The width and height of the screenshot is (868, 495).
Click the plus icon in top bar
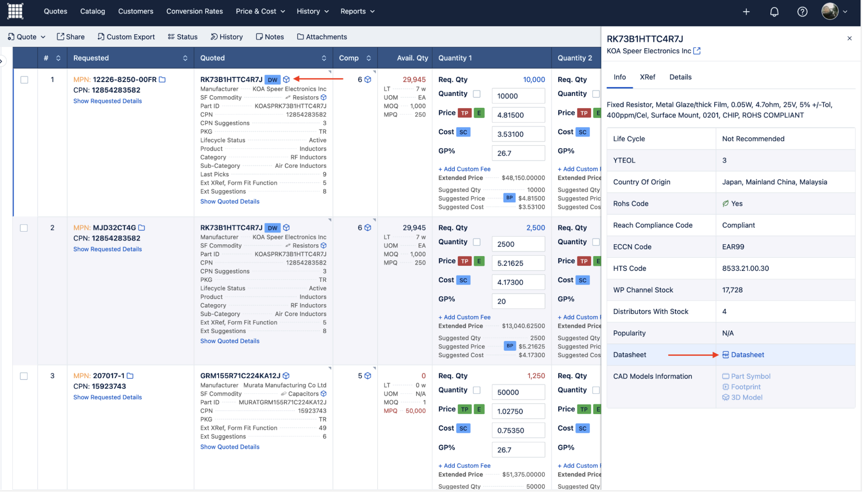746,11
